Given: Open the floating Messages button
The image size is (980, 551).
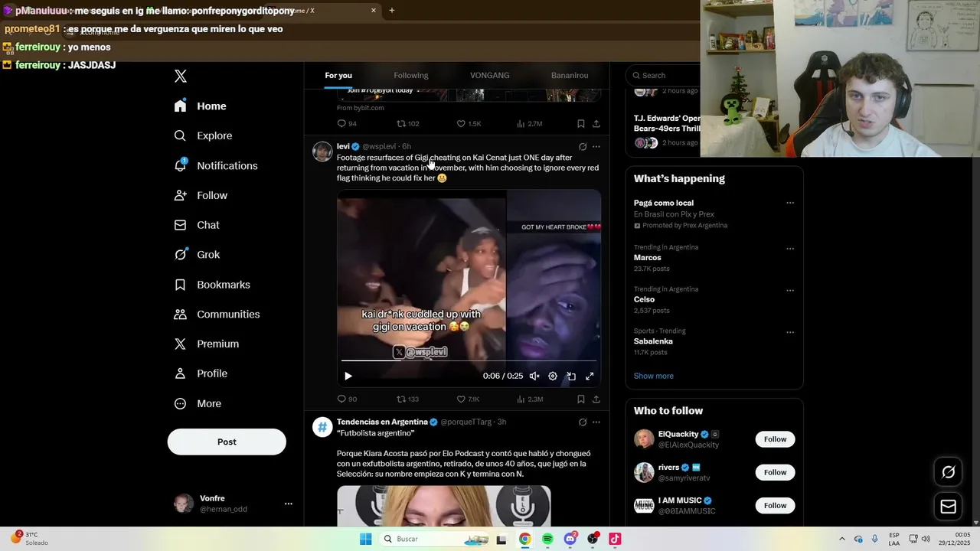Looking at the screenshot, I should click(x=948, y=507).
